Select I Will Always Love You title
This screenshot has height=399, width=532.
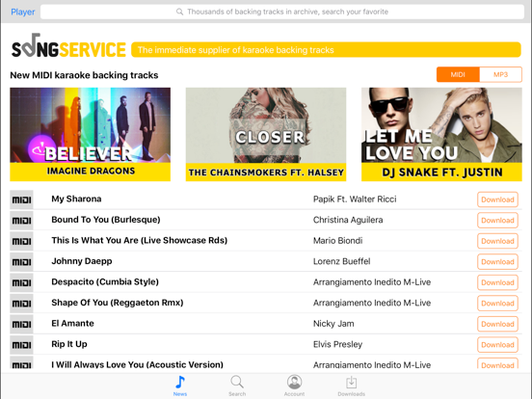tap(137, 364)
